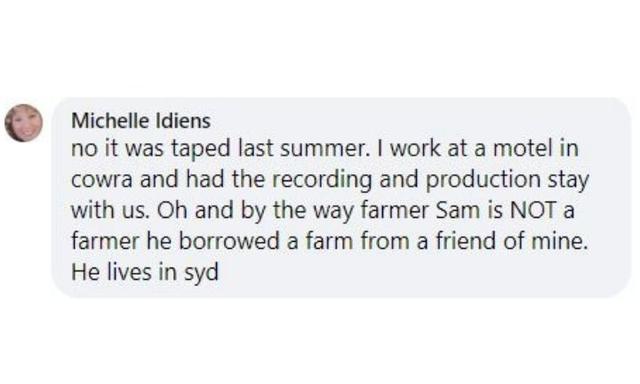Click the word 'stay' in the second line
The image size is (640, 384).
click(569, 180)
